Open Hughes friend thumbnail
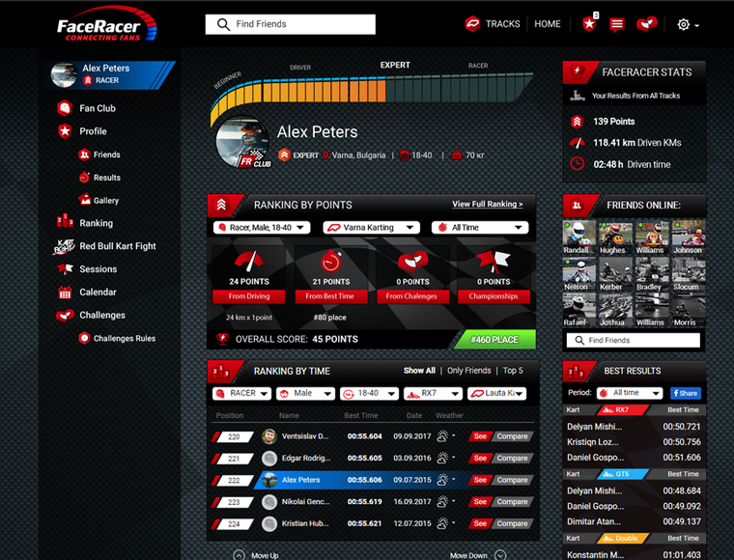734x560 pixels. (x=615, y=238)
